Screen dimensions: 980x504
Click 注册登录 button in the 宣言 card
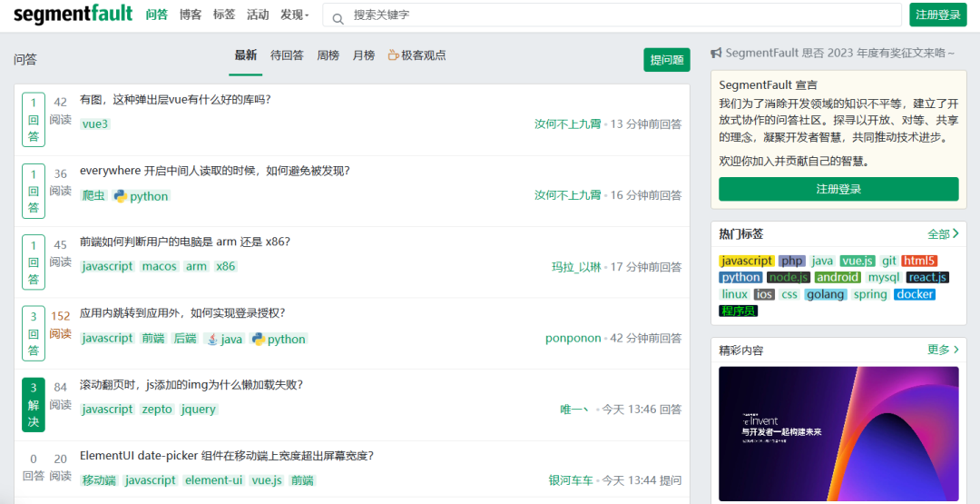(x=838, y=189)
